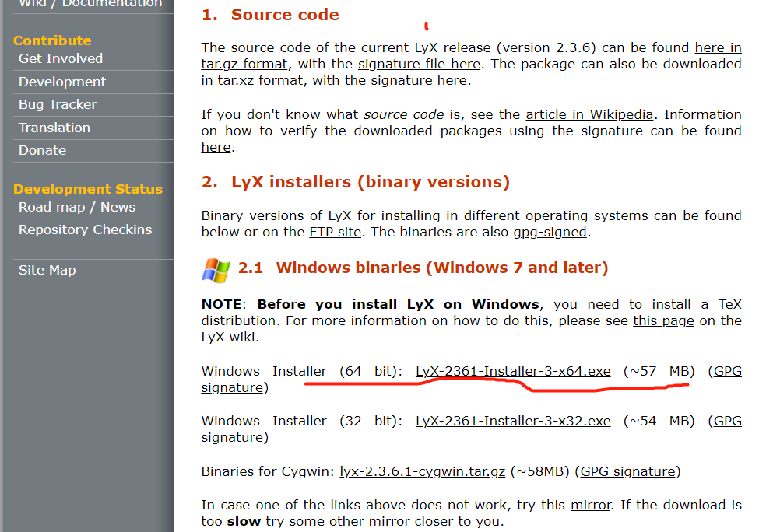Click the '(~57 MB)' size text
The image size is (766, 532).
(659, 371)
